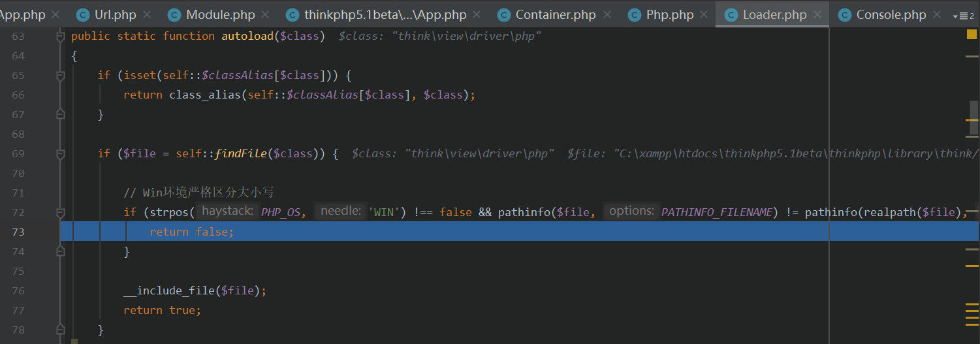Click the options: parameter hint
This screenshot has width=980, height=344.
(x=631, y=211)
